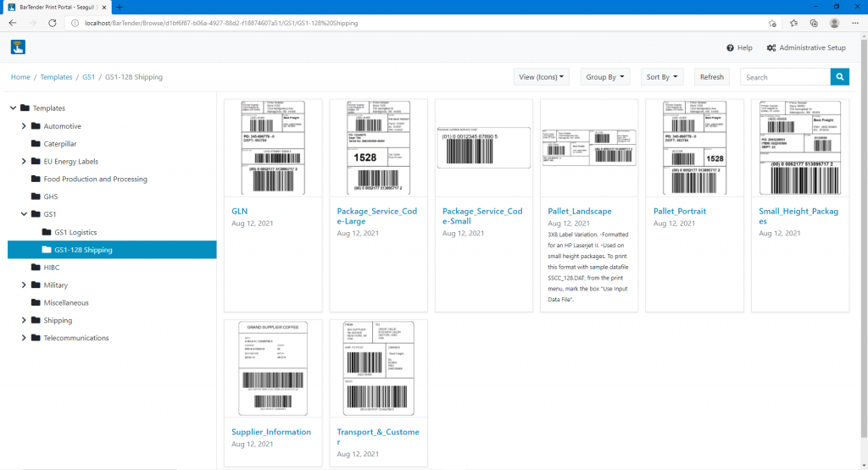Image resolution: width=868 pixels, height=470 pixels.
Task: Expand the Military folder
Action: pyautogui.click(x=24, y=285)
